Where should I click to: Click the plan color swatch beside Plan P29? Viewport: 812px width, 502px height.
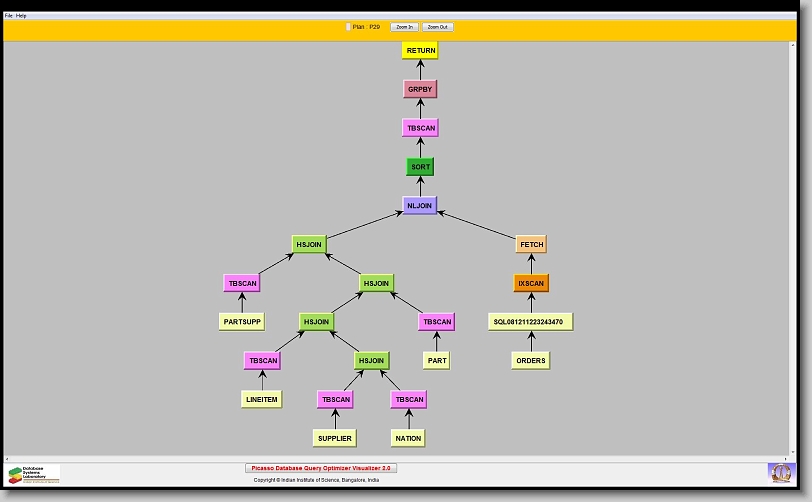pyautogui.click(x=348, y=27)
